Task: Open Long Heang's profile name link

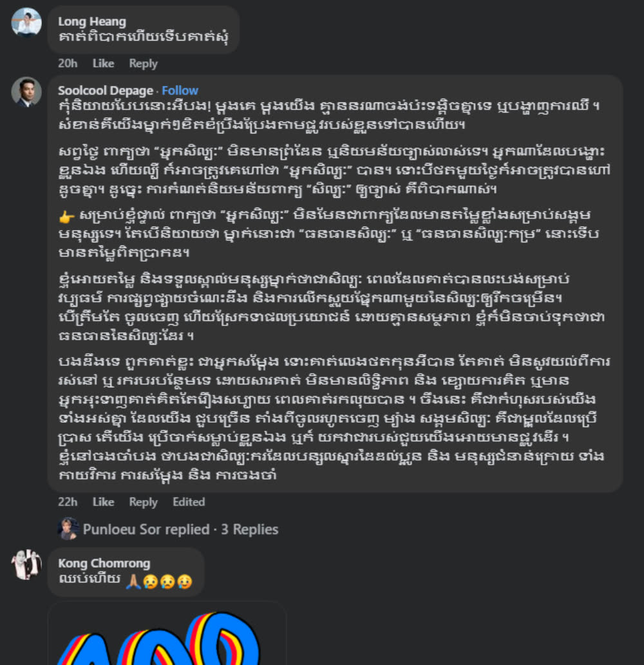Action: [92, 21]
